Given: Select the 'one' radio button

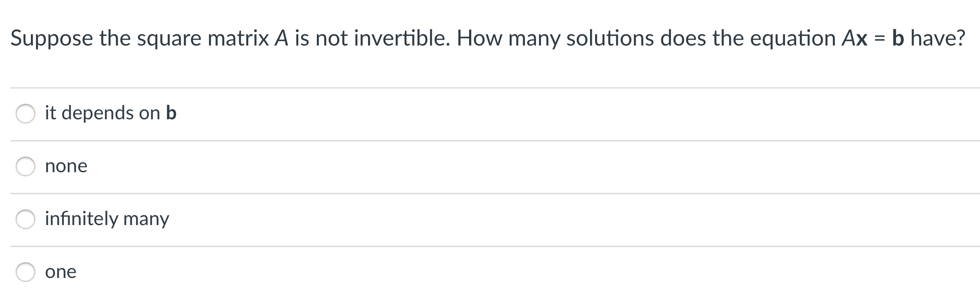Looking at the screenshot, I should tap(26, 272).
